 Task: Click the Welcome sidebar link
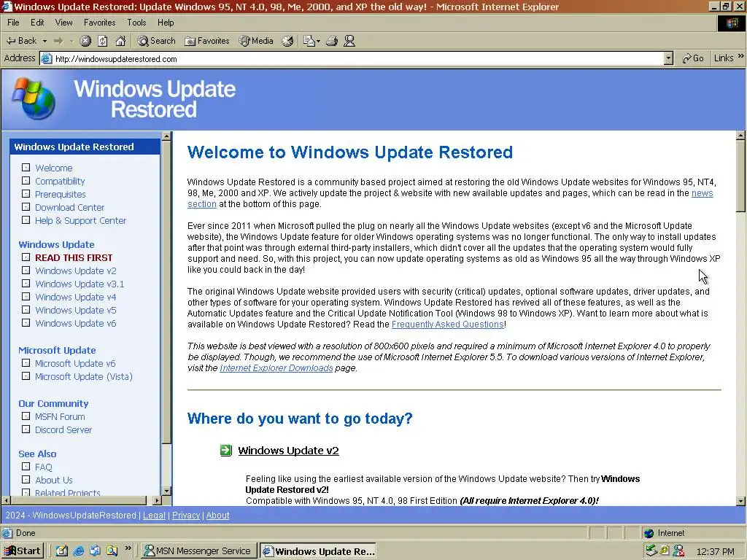tap(54, 168)
